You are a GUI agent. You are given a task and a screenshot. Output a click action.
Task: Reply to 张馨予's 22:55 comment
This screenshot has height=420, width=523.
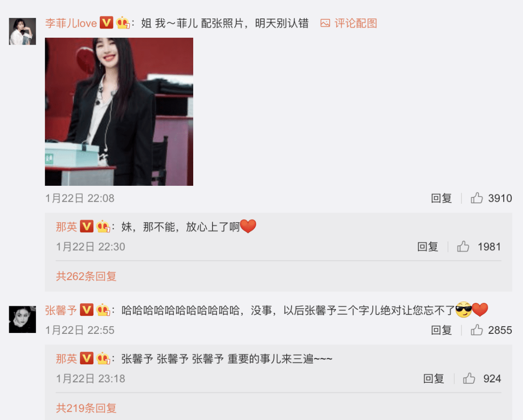click(x=441, y=330)
